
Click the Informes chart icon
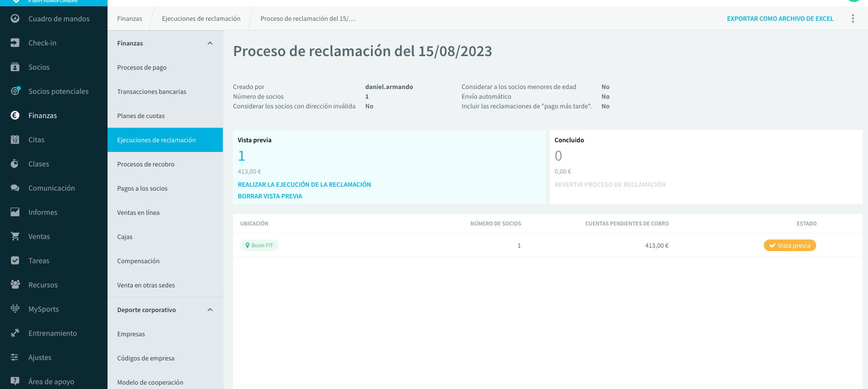point(15,212)
